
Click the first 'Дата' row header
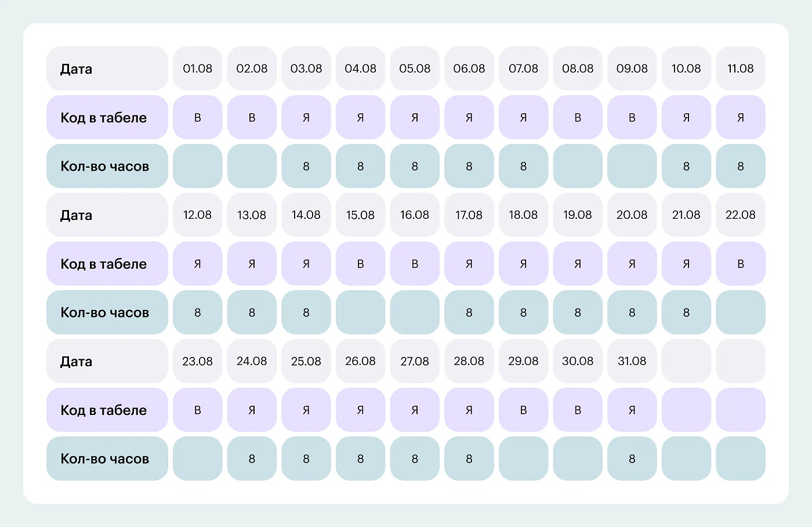(x=107, y=68)
